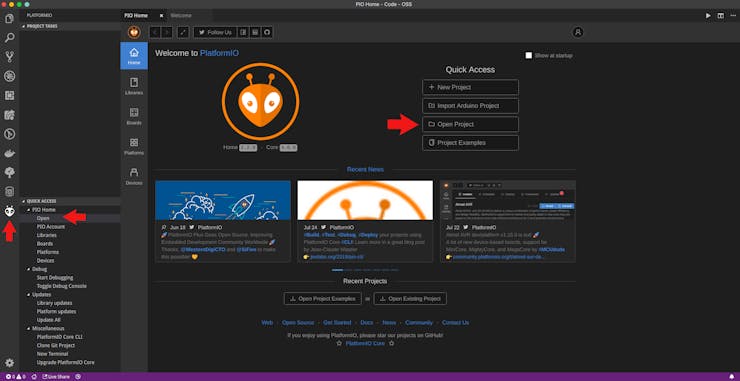Click the Project Examples quick access button
The image size is (740, 381).
[x=470, y=143]
